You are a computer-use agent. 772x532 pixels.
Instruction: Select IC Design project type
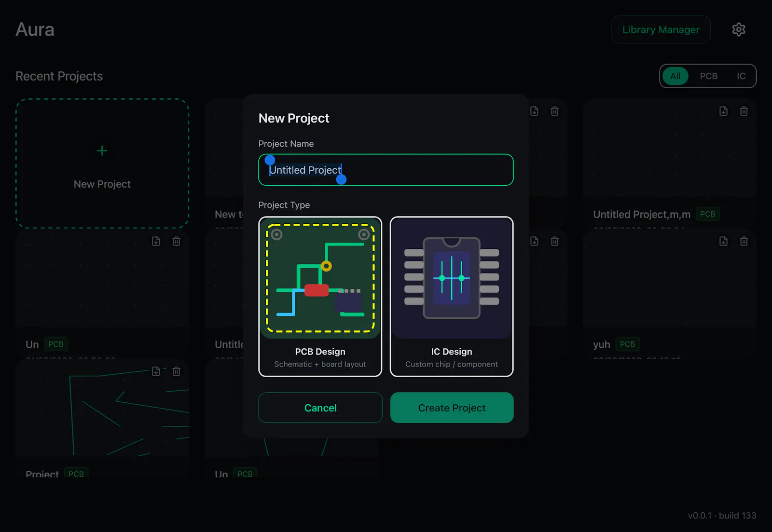tap(452, 297)
